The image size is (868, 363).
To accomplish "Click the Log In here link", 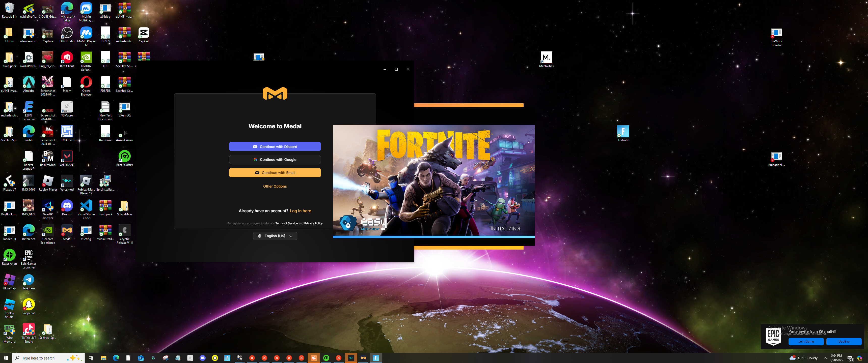I will click(x=300, y=211).
